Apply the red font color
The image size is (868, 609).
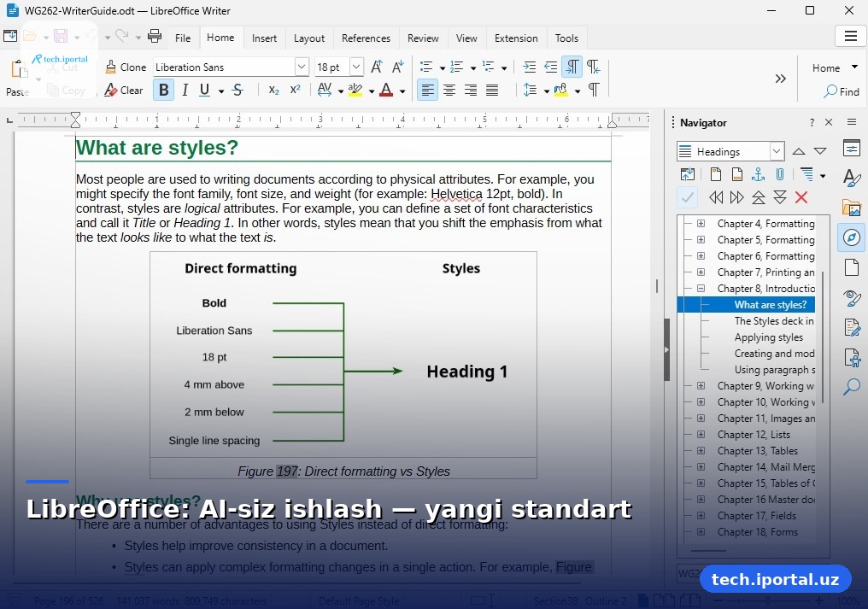386,91
